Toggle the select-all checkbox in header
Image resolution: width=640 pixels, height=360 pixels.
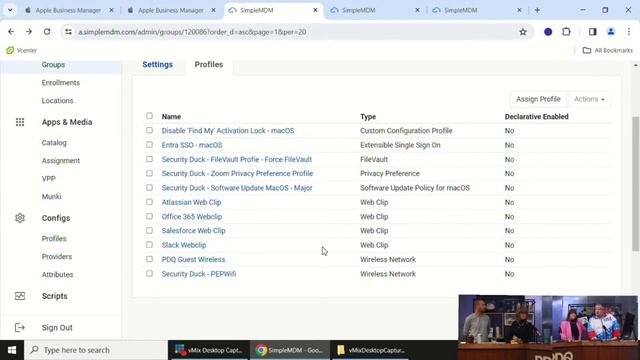[149, 116]
